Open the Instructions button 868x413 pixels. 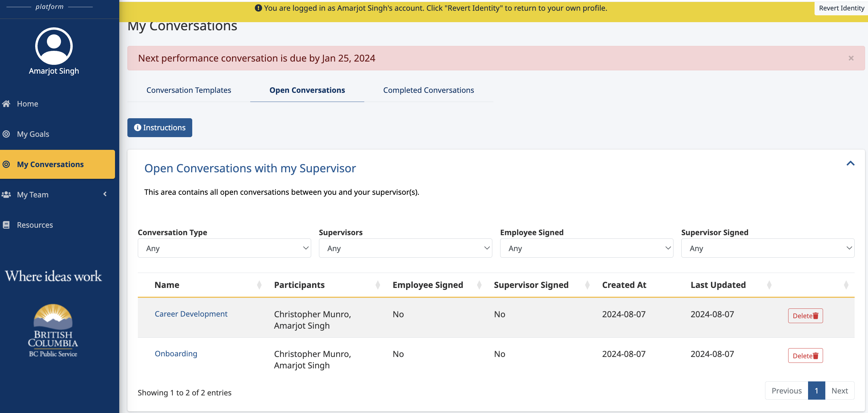(x=160, y=128)
